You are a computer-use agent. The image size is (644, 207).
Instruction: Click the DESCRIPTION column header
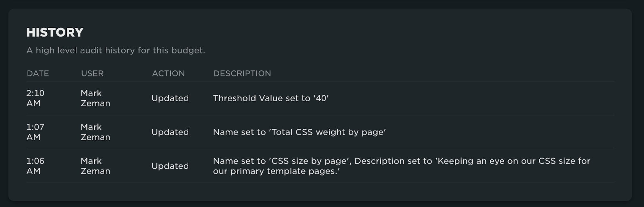(x=242, y=74)
